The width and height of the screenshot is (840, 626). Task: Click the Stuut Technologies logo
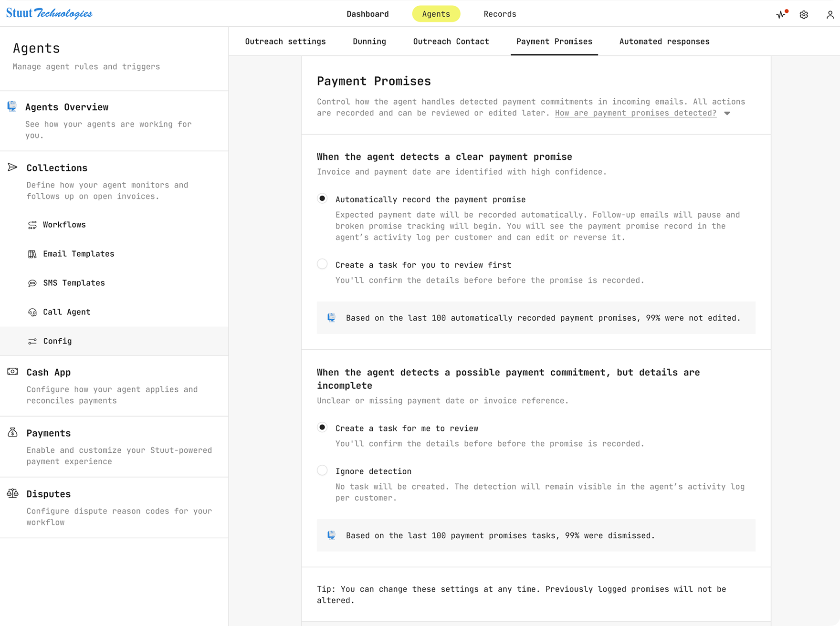(x=49, y=13)
